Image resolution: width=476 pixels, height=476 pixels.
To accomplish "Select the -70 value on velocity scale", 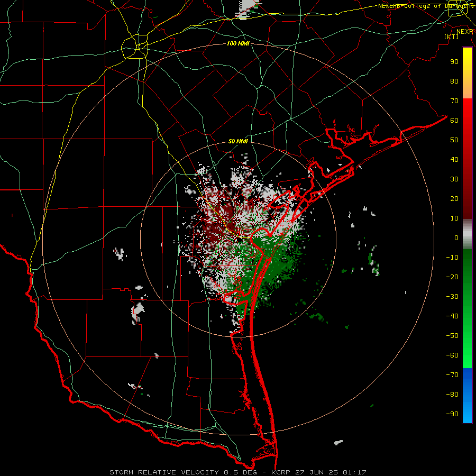I will [452, 375].
